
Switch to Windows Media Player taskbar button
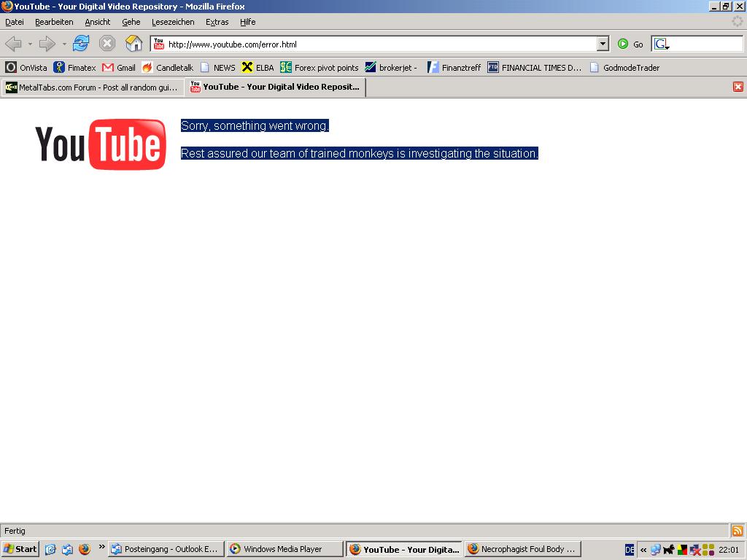(285, 549)
